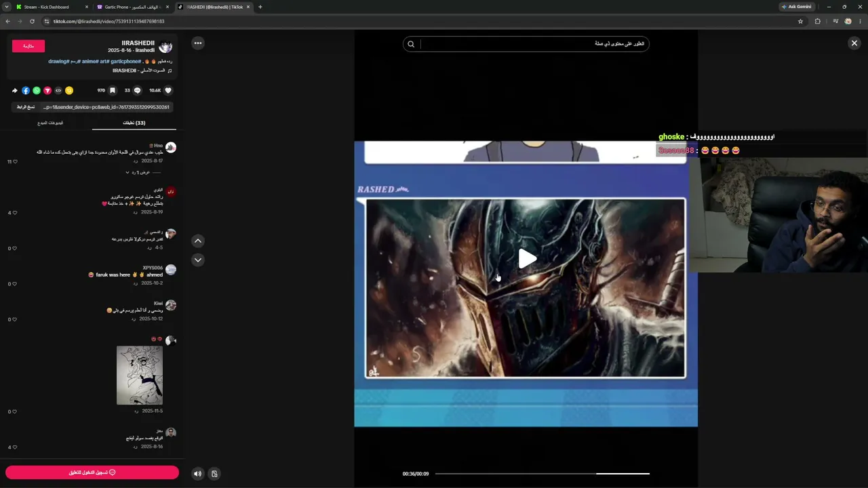Reply to the comment dated 2025-10-2

(135, 283)
